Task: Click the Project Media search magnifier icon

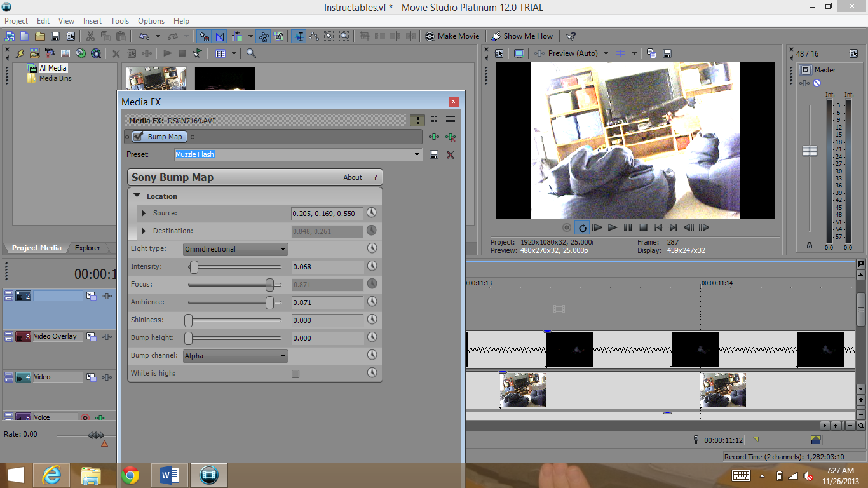Action: [x=251, y=53]
